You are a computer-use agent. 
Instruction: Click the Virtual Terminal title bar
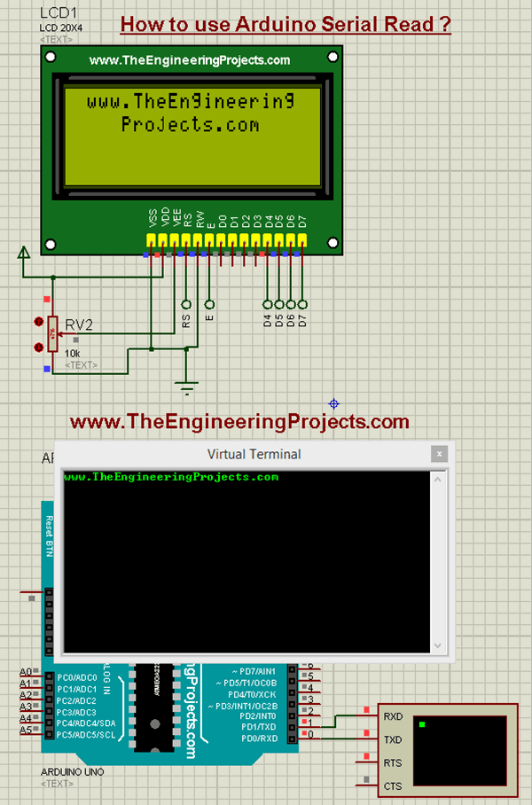click(254, 454)
